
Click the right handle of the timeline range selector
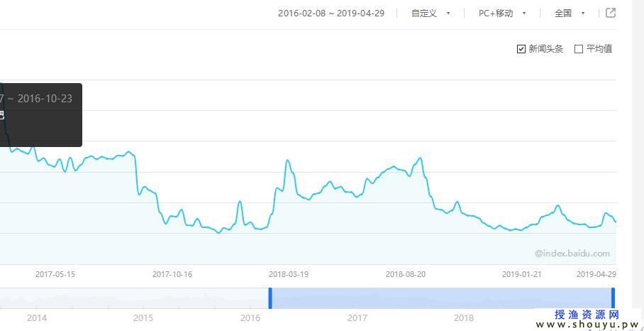[x=614, y=298]
